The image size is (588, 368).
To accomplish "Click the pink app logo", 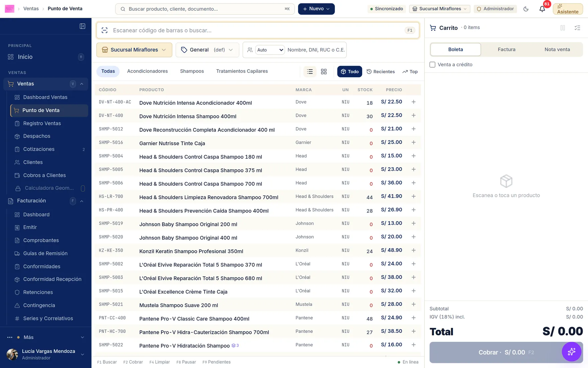I will (10, 9).
